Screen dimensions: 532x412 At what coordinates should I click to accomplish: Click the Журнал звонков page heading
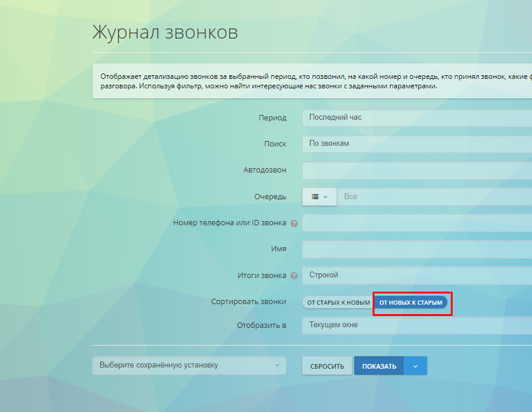(165, 33)
